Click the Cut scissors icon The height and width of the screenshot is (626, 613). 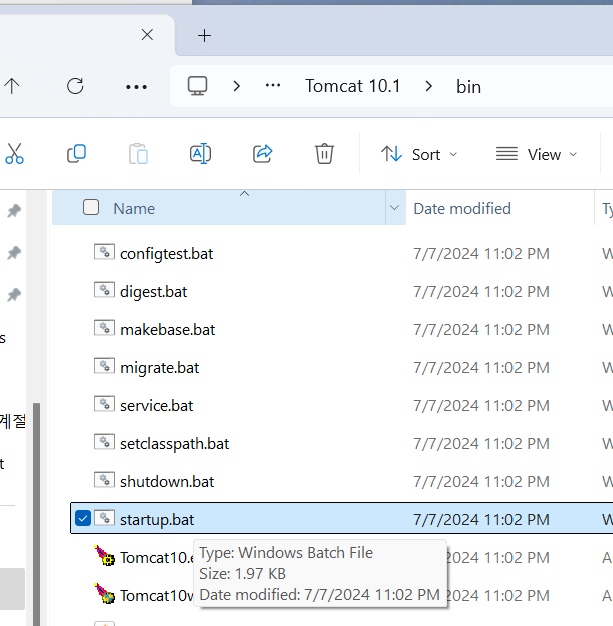tap(14, 154)
